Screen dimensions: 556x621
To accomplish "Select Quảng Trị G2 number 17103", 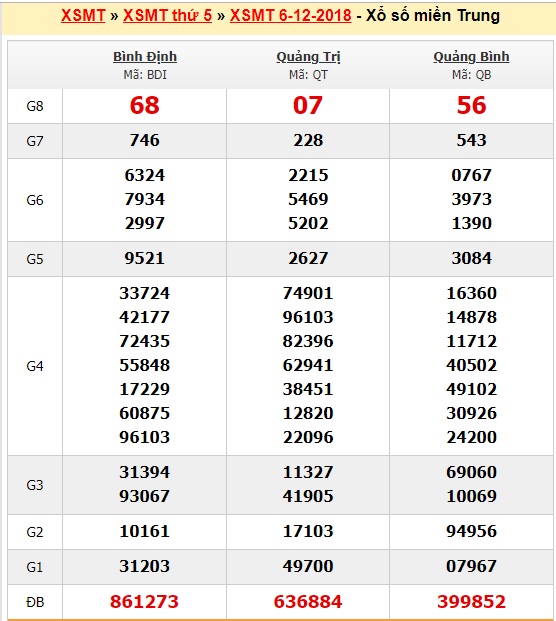I will coord(308,531).
